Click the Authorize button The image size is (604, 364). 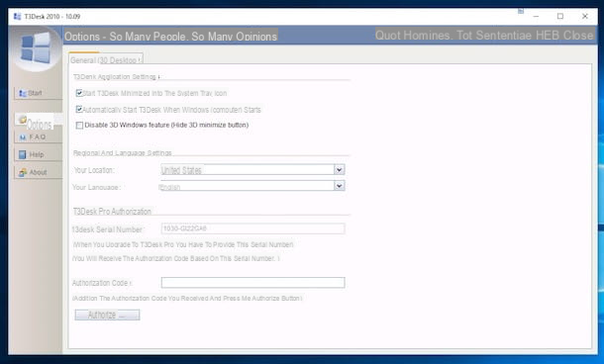coord(107,316)
